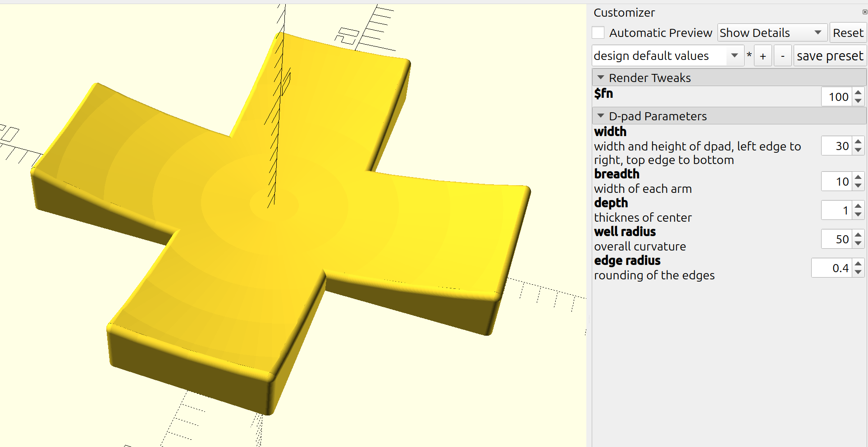
Task: Click the well radius value field
Action: tap(836, 239)
